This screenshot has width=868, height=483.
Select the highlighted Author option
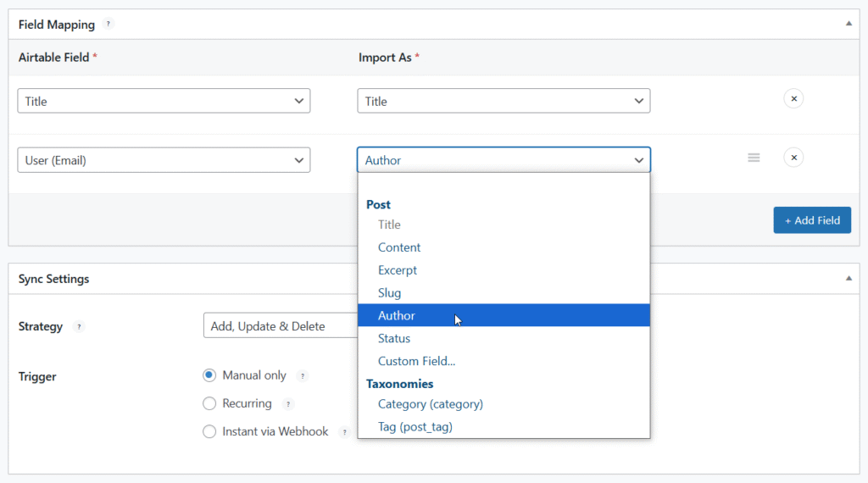click(504, 315)
